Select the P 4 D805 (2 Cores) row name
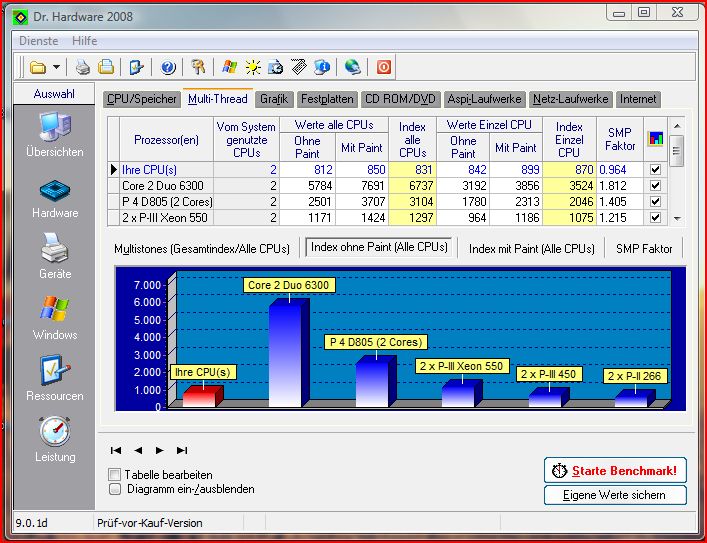Viewport: 707px width, 543px height. coord(167,202)
